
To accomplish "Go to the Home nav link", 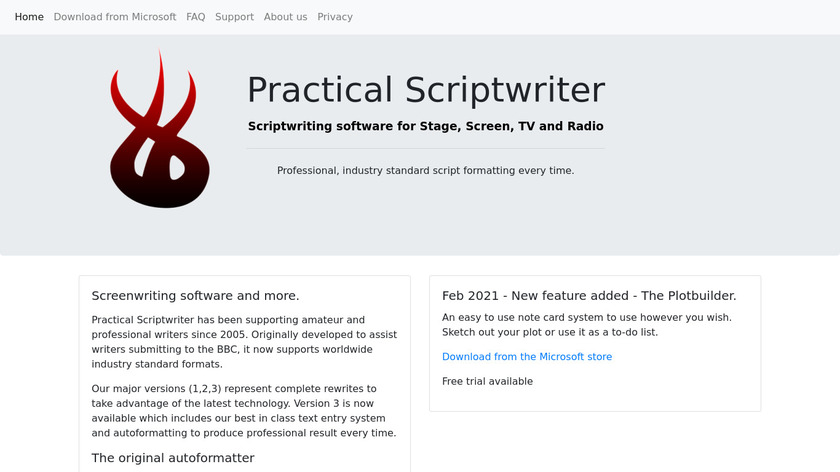I will [29, 17].
